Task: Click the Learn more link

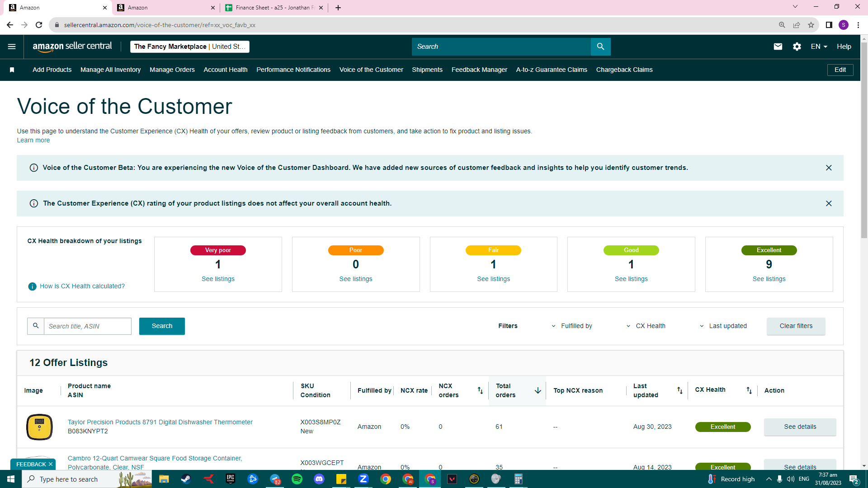Action: click(33, 141)
